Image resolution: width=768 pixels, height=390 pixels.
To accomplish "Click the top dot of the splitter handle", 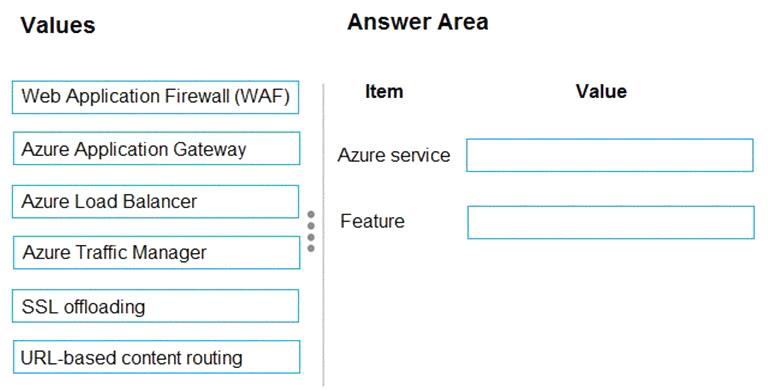I will tap(311, 214).
